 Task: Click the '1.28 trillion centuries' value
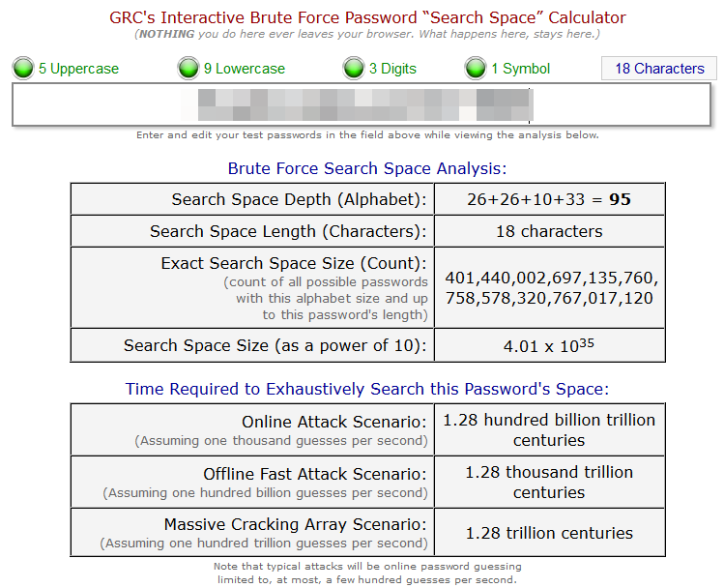click(549, 533)
